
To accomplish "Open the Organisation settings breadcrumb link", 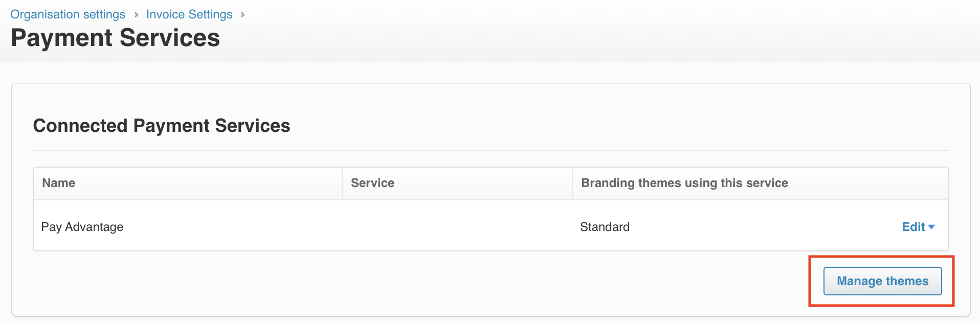I will pos(68,14).
